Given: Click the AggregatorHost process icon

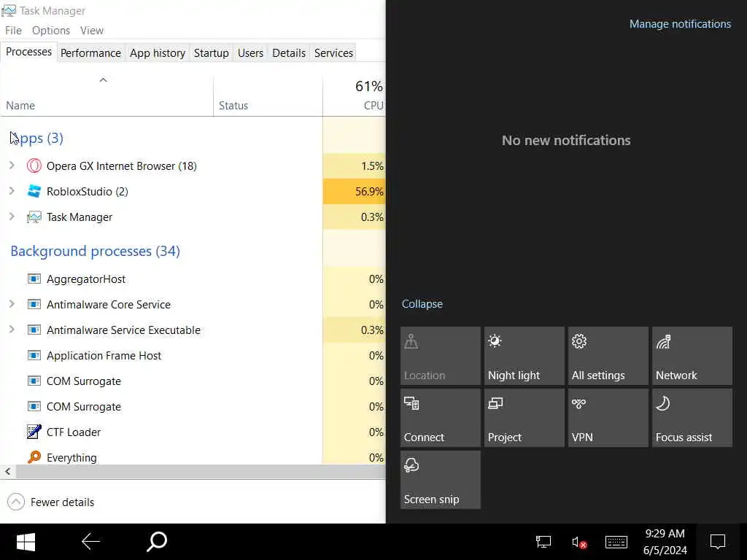Looking at the screenshot, I should point(34,279).
